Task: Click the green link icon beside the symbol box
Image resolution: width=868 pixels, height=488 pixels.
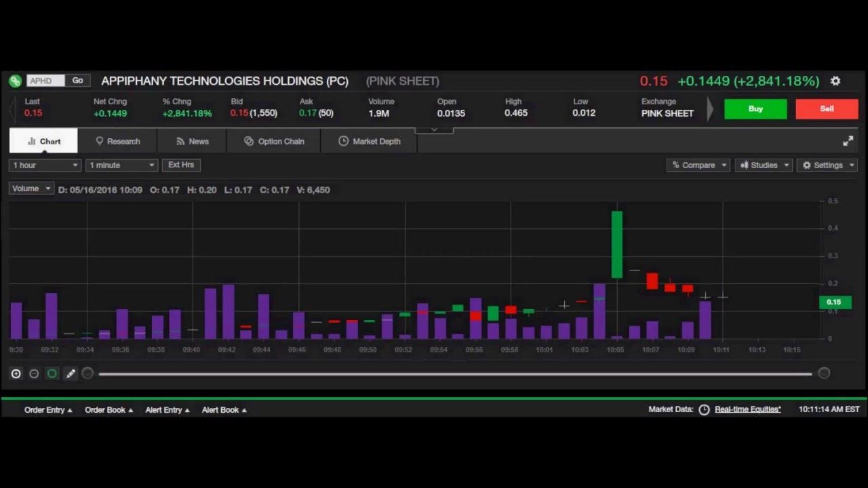Action: 15,81
